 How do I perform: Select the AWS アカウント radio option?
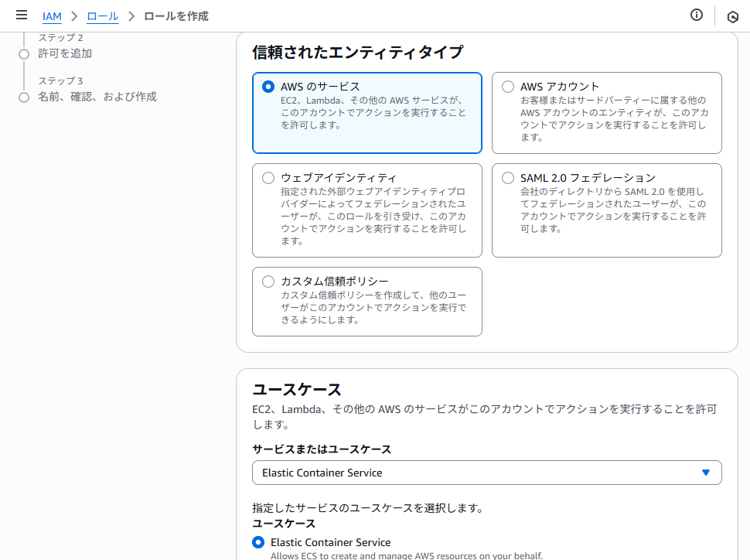[508, 87]
